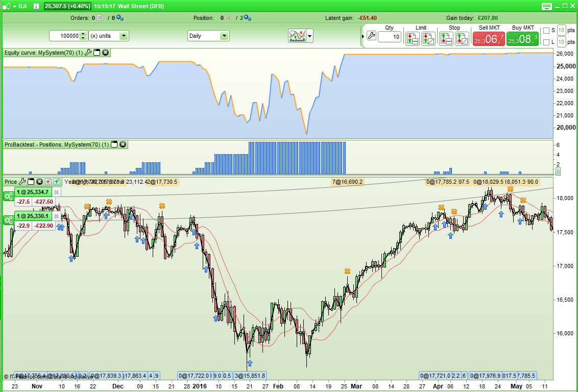Viewport: 578px width, 392px height.
Task: Click the S points input field
Action: click(x=561, y=31)
